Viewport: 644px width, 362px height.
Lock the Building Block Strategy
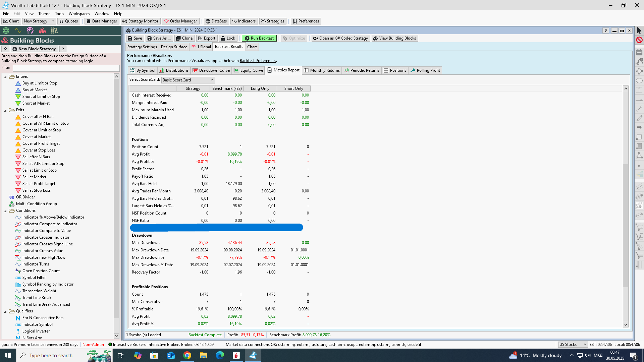coord(228,38)
